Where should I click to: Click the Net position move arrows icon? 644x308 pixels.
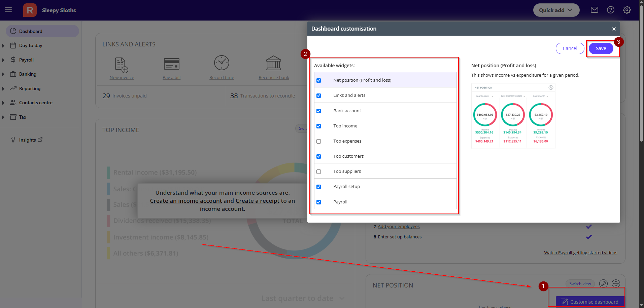[x=616, y=283]
